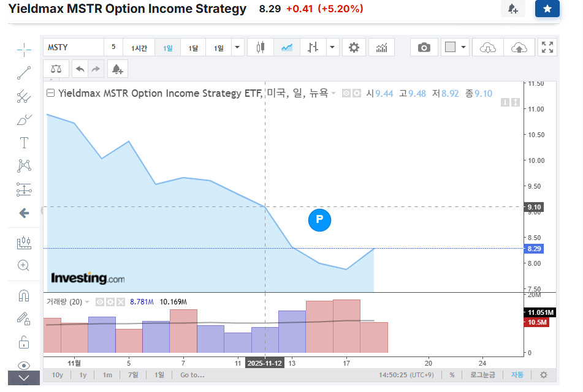The image size is (583, 392).
Task: Open the chart style dropdown arrow
Action: point(332,48)
